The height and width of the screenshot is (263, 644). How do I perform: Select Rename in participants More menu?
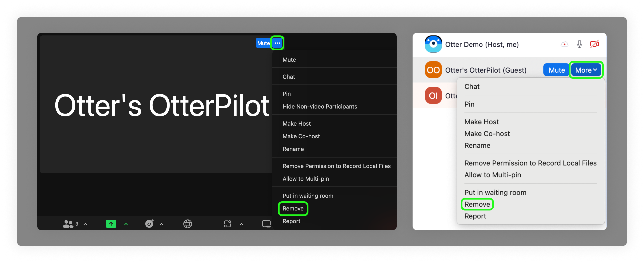point(477,145)
